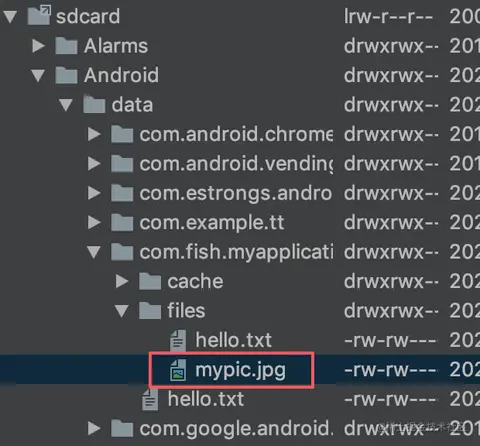Click drwxrwx permissions of Alarms row

tap(391, 46)
